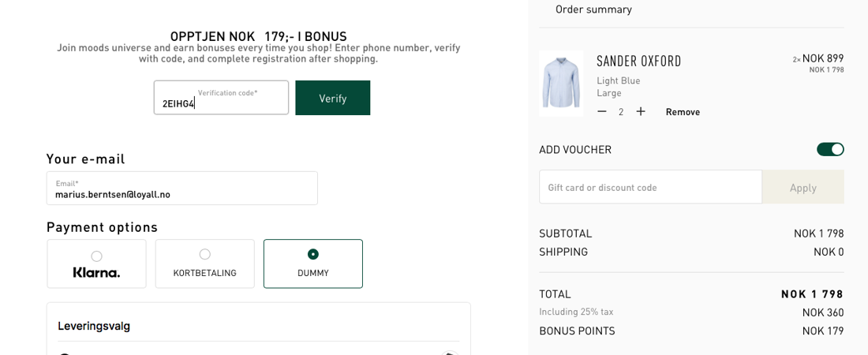Image resolution: width=868 pixels, height=355 pixels.
Task: Click the Dummy payment option label
Action: [x=313, y=273]
